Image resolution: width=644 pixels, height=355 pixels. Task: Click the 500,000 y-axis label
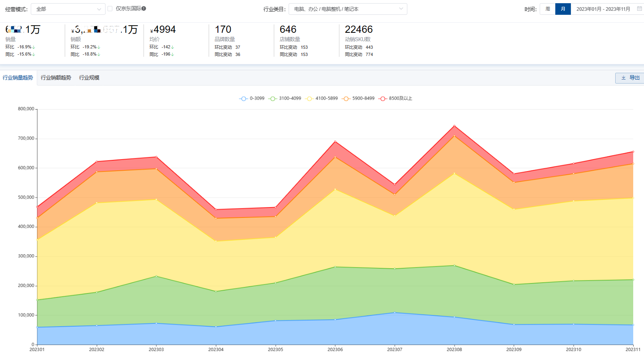click(x=26, y=197)
